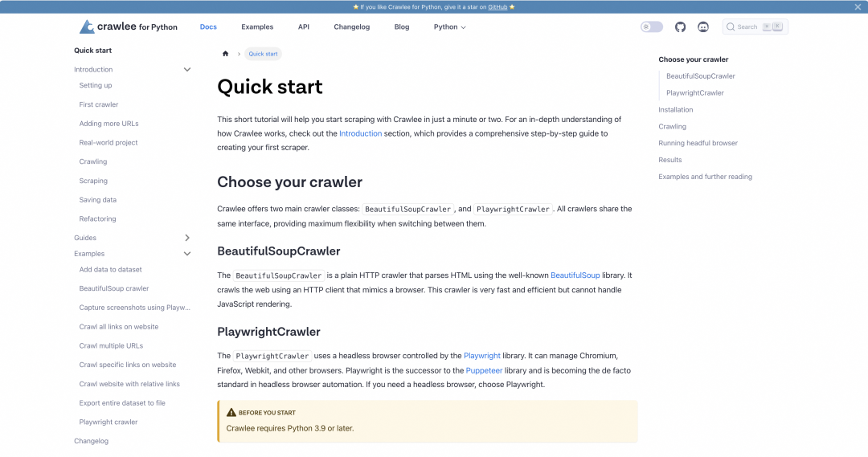Click the Quick start breadcrumb

[x=263, y=54]
